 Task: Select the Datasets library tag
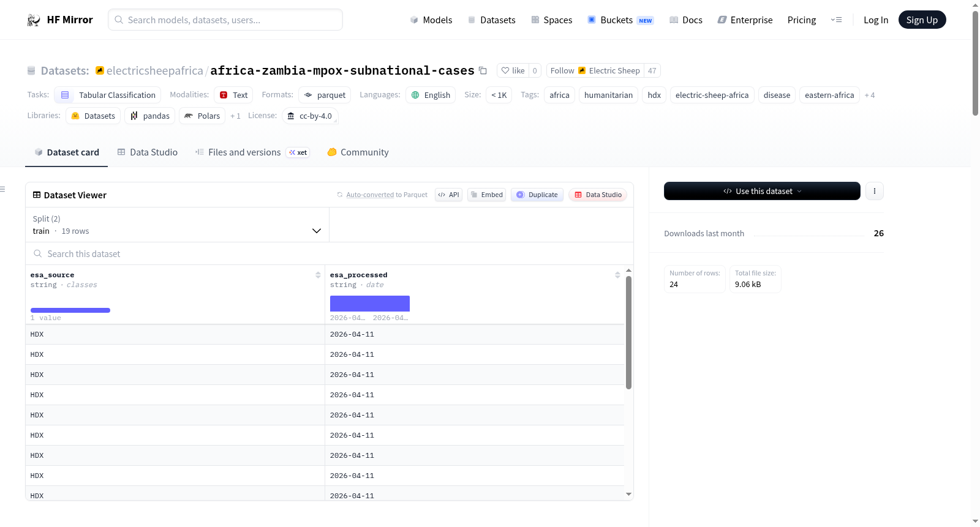[93, 116]
